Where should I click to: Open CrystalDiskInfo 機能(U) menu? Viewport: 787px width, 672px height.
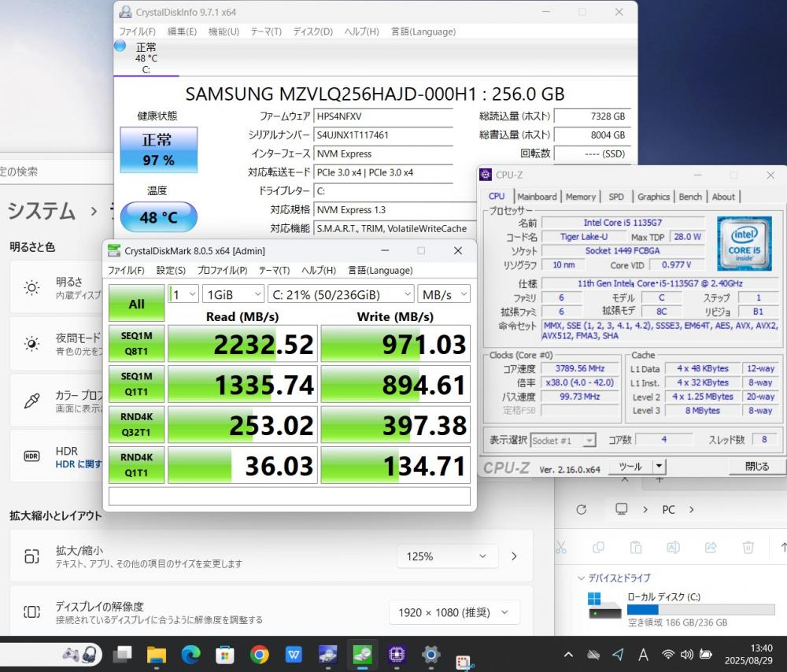[x=224, y=31]
